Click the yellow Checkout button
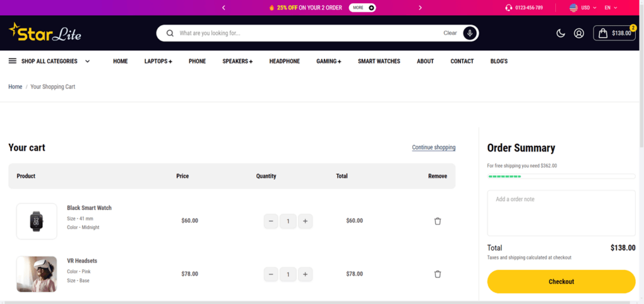Viewport: 644px width, 304px height. tap(561, 281)
